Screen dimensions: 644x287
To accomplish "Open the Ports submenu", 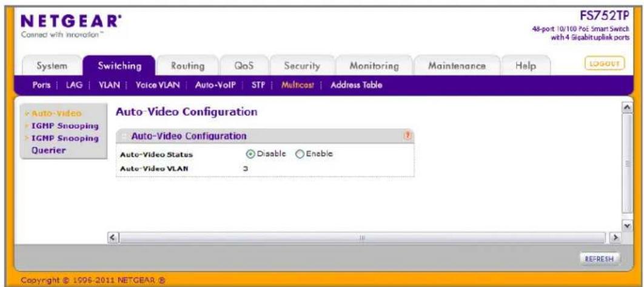I will click(40, 85).
